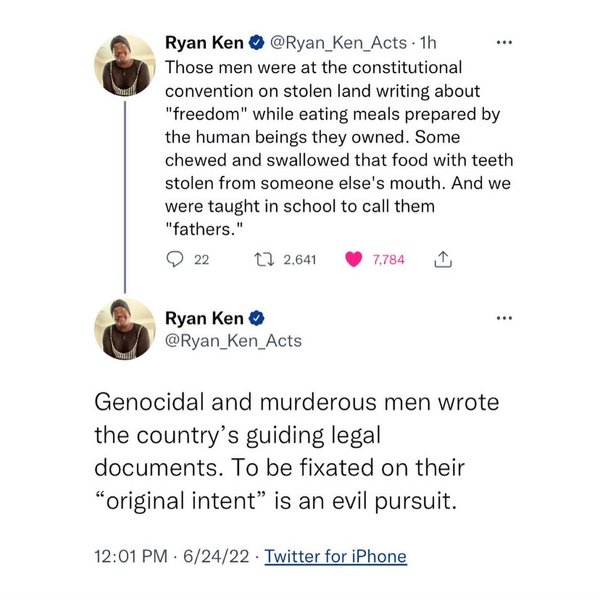Image resolution: width=600 pixels, height=600 pixels.
Task: Click the Twitter for iPhone link
Action: 335,557
